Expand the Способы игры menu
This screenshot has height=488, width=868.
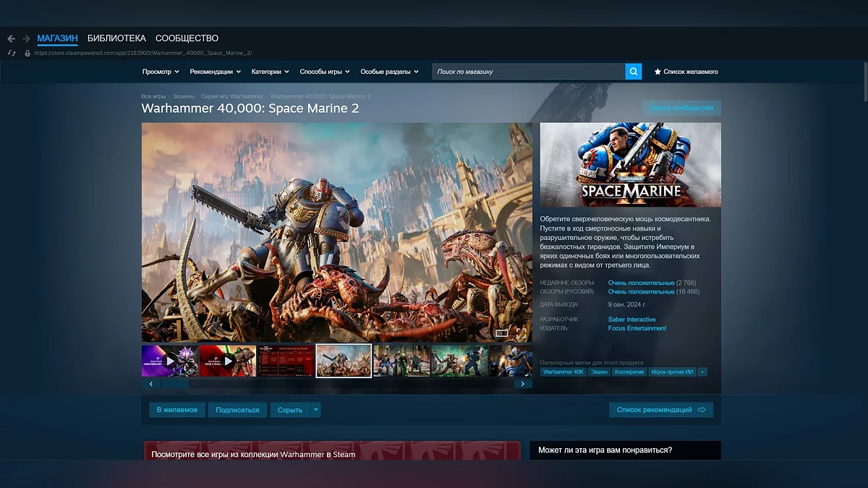pos(325,72)
